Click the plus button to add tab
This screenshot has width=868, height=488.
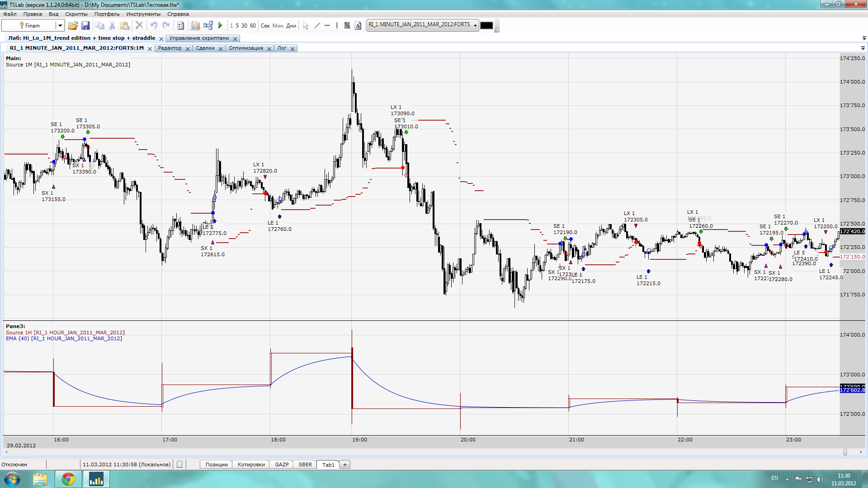point(345,465)
